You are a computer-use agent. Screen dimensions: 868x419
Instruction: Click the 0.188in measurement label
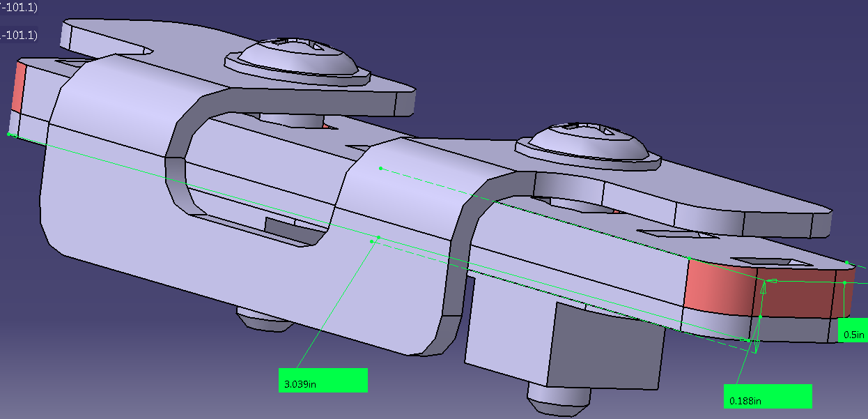coord(767,397)
